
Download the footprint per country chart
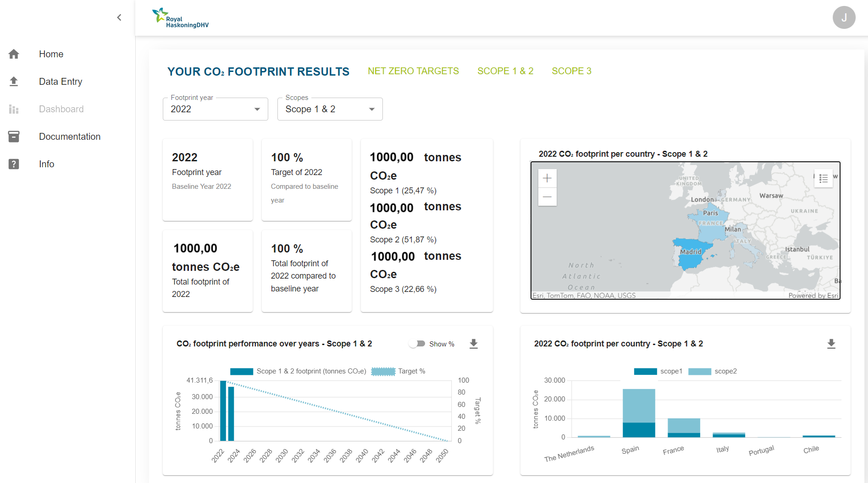click(832, 343)
